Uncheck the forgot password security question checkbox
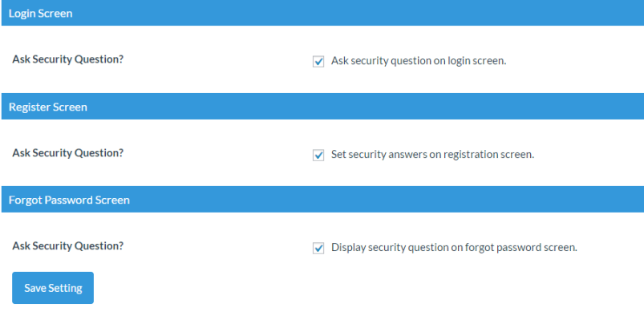 pyautogui.click(x=318, y=248)
